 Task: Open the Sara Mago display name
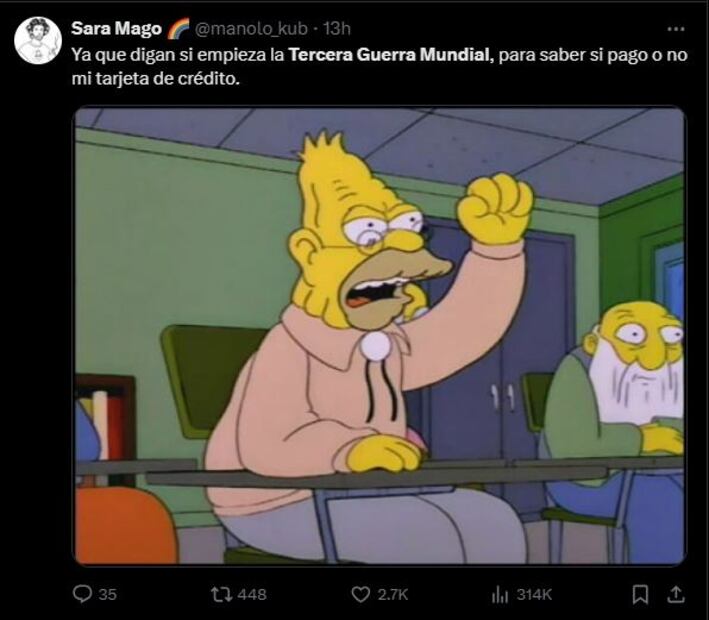(x=116, y=28)
